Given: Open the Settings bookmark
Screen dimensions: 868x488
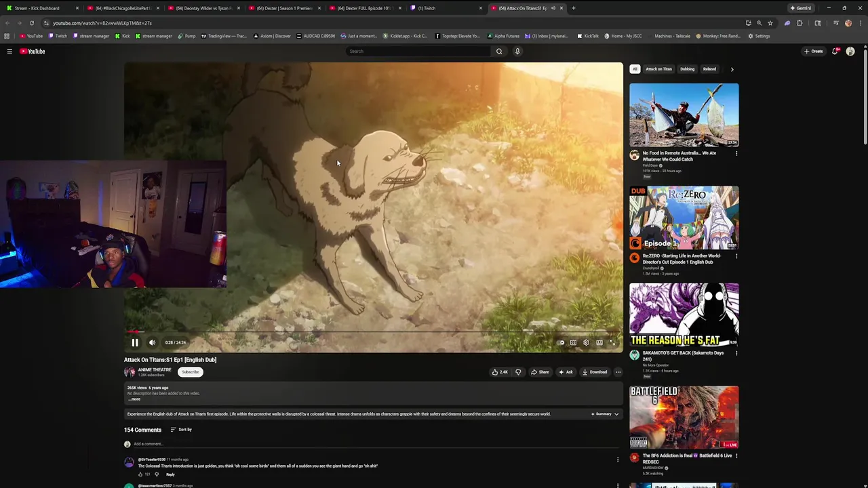Looking at the screenshot, I should [x=759, y=36].
